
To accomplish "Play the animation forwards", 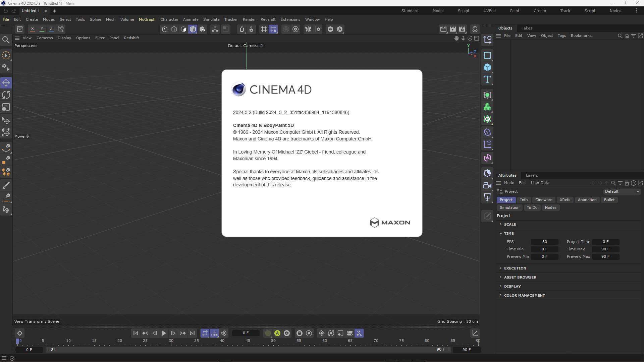I will pos(164,333).
